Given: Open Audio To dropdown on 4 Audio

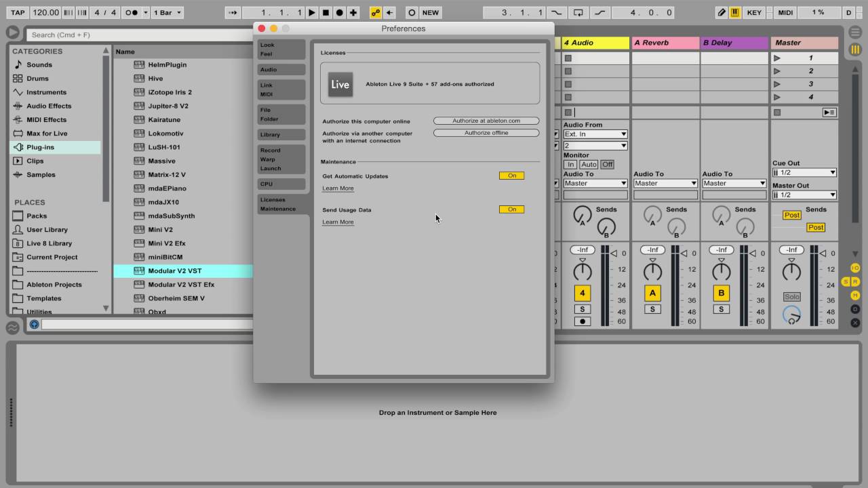Looking at the screenshot, I should pyautogui.click(x=595, y=183).
